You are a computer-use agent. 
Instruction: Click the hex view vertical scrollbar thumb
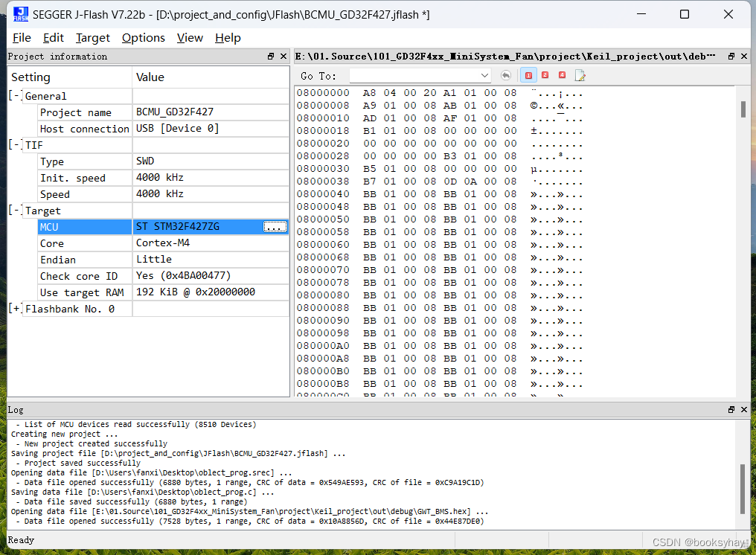tap(743, 109)
